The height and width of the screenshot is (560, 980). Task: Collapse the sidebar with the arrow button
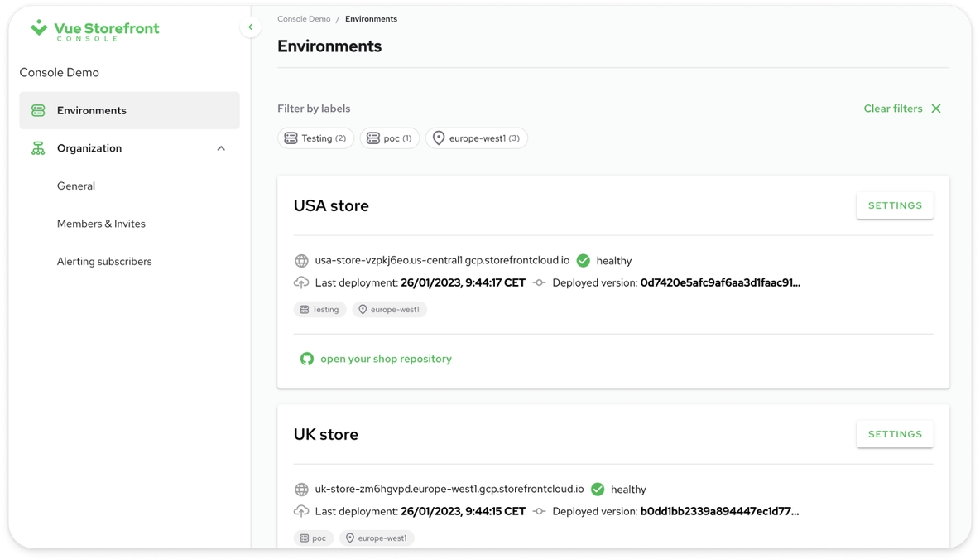tap(251, 27)
